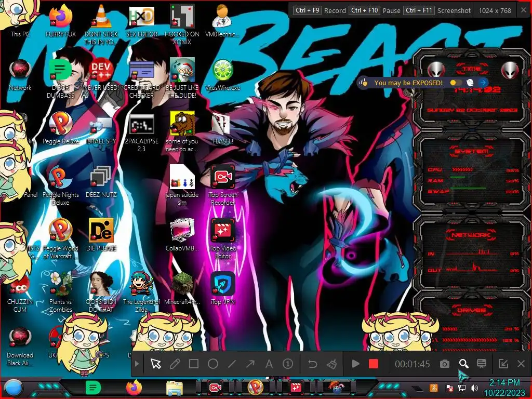532x399 pixels.
Task: Open the Peggle Nights Deluxe icon
Action: (x=61, y=177)
